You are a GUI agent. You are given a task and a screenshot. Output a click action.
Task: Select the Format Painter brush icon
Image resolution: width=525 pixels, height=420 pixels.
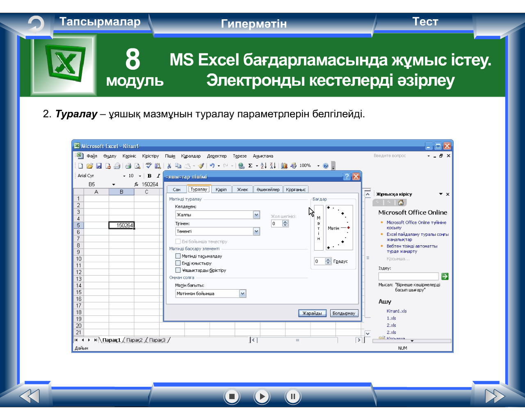(201, 166)
